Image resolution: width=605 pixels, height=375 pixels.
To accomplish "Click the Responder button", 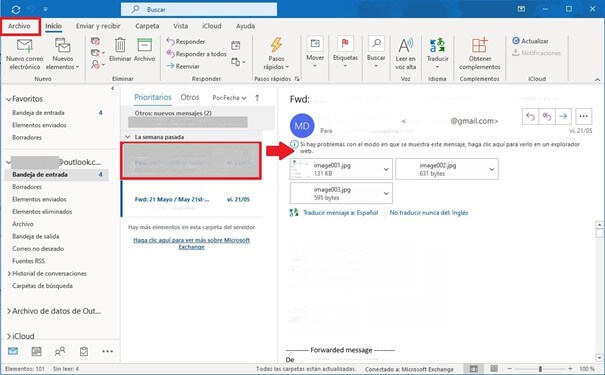I will click(x=186, y=41).
